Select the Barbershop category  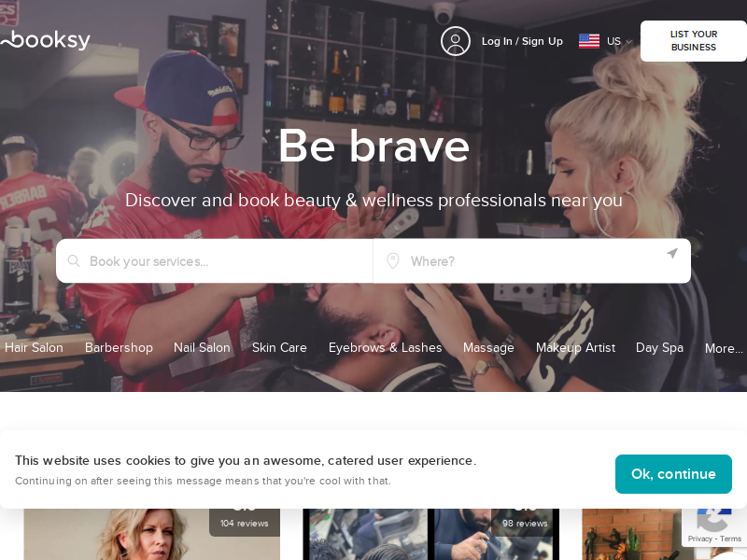119,347
